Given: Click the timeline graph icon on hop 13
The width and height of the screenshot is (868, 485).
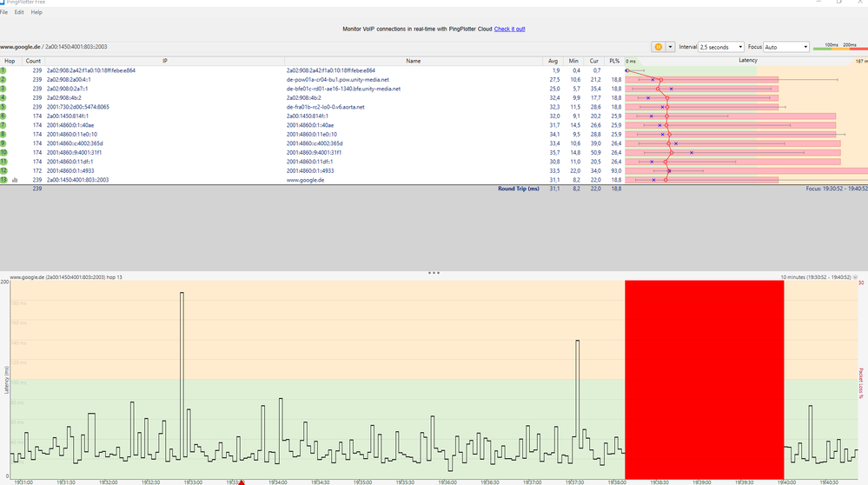Looking at the screenshot, I should click(x=15, y=180).
